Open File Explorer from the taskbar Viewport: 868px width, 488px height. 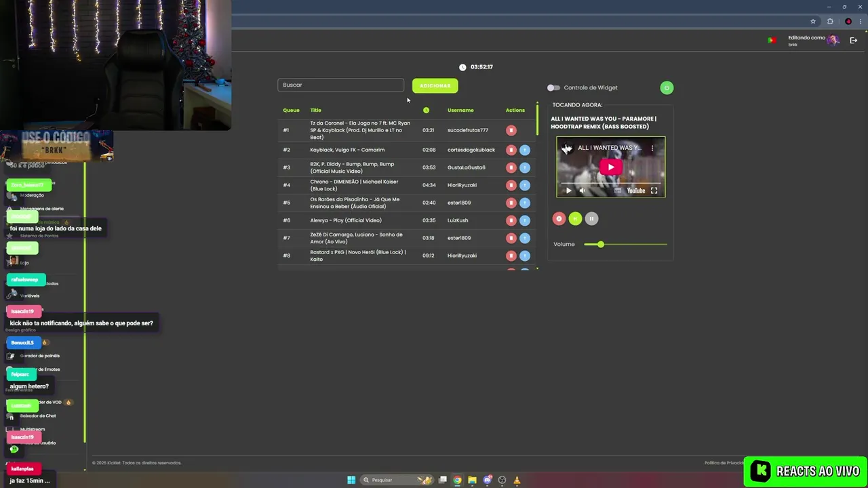click(472, 480)
